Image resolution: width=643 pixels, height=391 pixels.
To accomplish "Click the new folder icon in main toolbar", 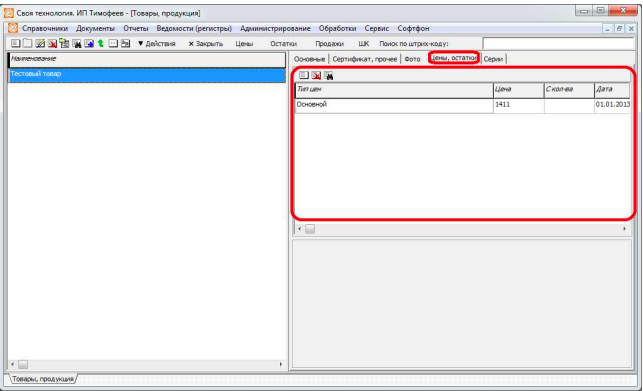I will coord(27,43).
